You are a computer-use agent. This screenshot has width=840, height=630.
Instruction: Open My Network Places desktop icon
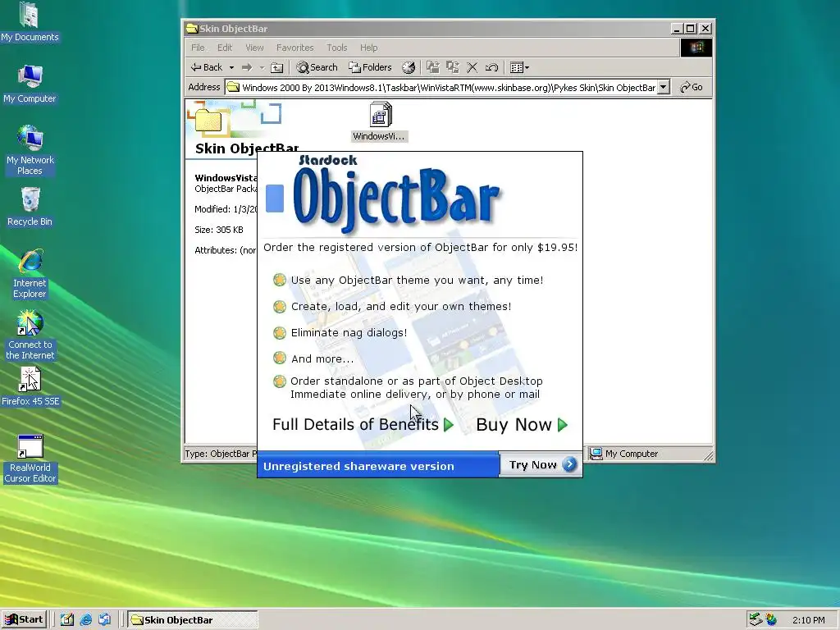30,150
